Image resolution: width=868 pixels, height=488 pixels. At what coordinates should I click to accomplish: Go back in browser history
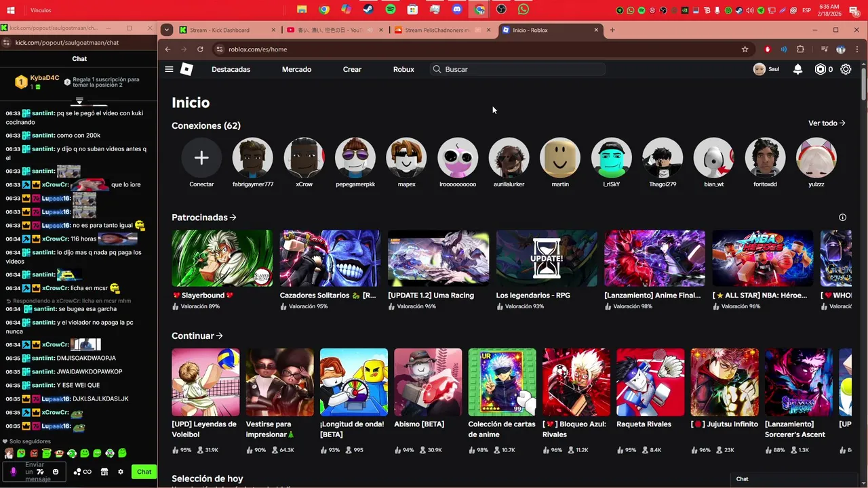[167, 49]
